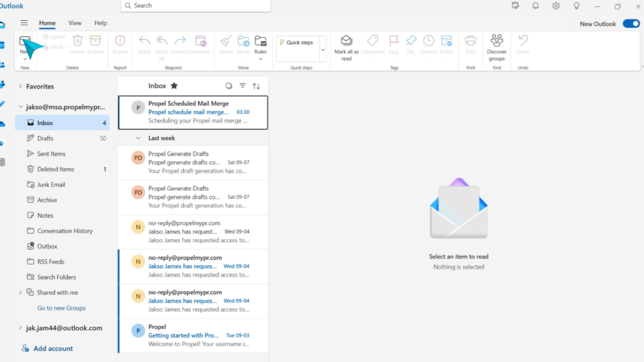Open the Rules folder icon
Image resolution: width=644 pixels, height=362 pixels.
[x=260, y=41]
